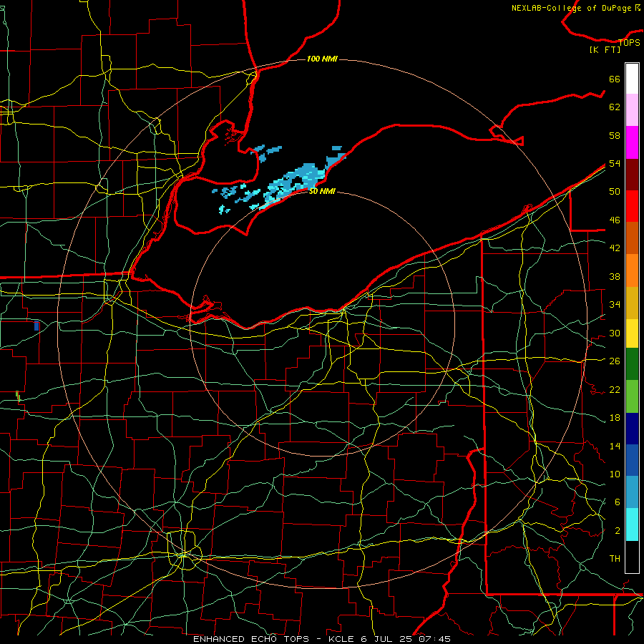Click the 'TOPS' legend title
Viewport: 644px width, 644px height.
(x=629, y=42)
